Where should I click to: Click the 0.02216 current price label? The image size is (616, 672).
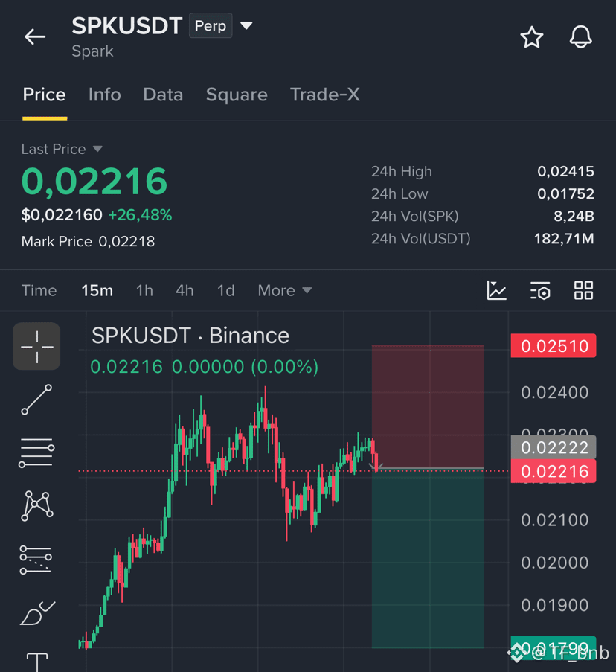(554, 471)
